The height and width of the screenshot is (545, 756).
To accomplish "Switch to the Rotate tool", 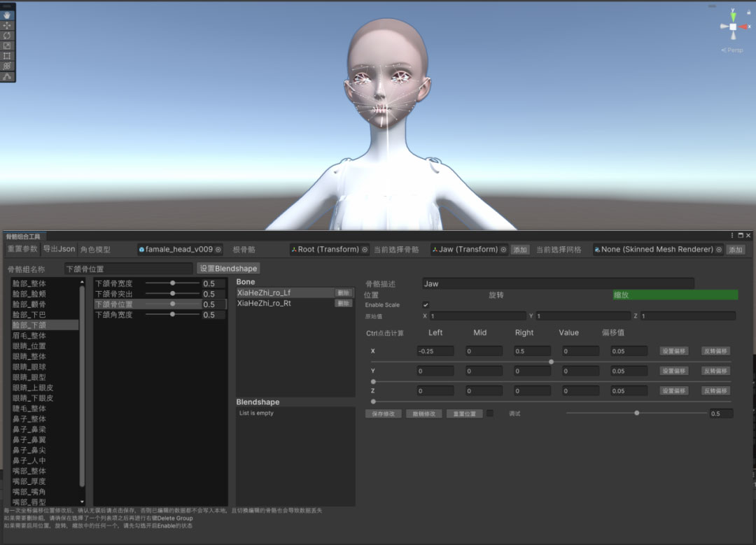I will point(6,34).
